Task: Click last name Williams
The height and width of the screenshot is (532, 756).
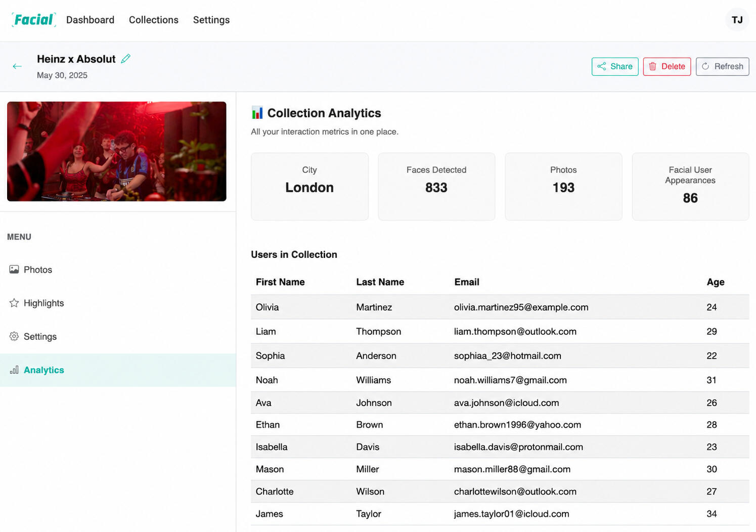Action: pos(373,380)
